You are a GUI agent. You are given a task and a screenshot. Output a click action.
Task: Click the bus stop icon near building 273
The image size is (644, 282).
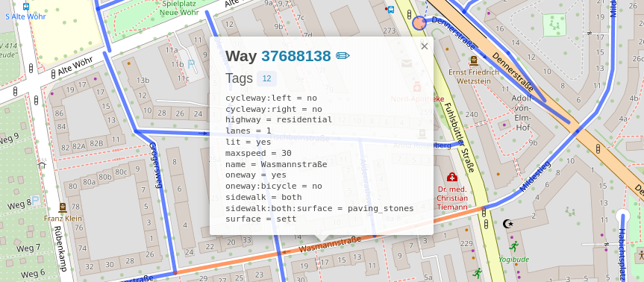tap(390, 10)
